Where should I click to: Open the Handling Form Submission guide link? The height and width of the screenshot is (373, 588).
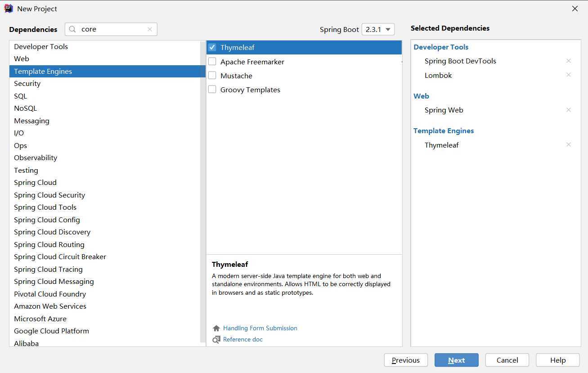260,328
